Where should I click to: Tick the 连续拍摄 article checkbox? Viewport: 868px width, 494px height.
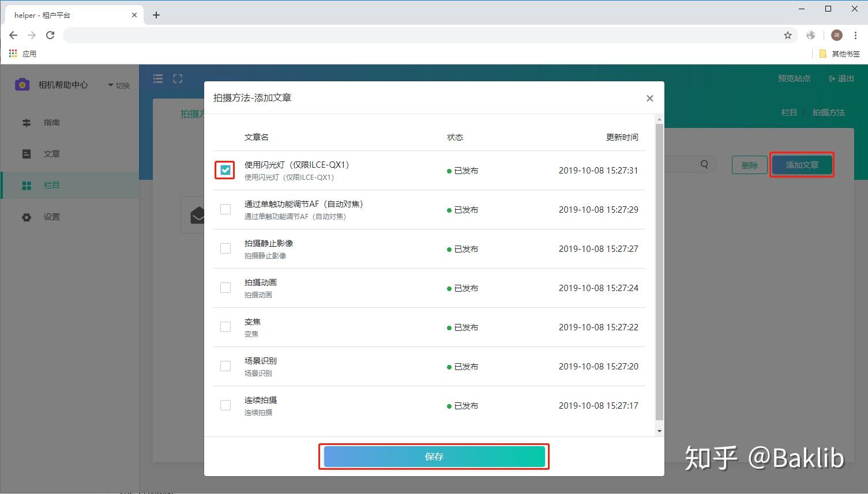point(226,405)
